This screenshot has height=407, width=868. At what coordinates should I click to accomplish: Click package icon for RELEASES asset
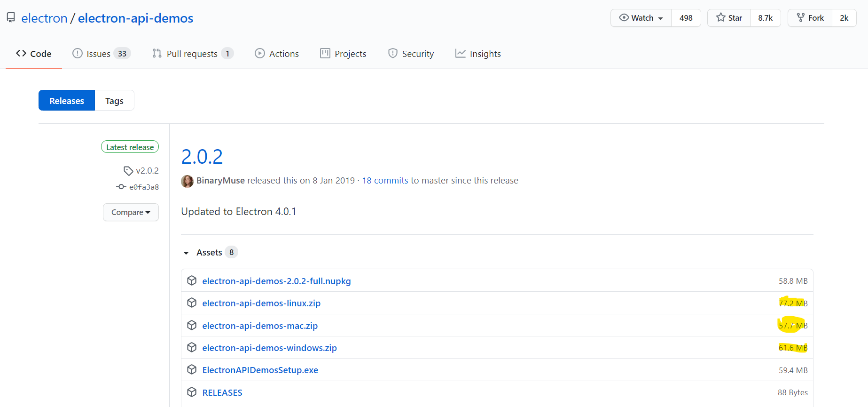[x=192, y=392]
